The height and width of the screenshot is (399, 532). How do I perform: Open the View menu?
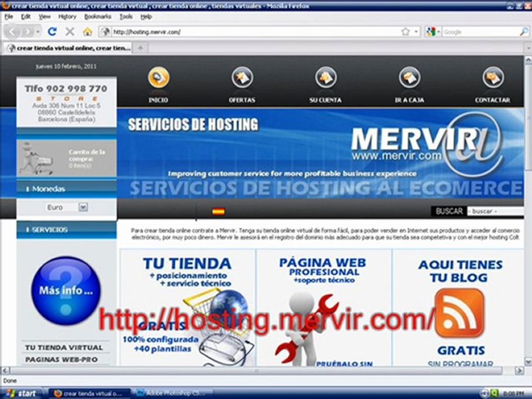44,17
